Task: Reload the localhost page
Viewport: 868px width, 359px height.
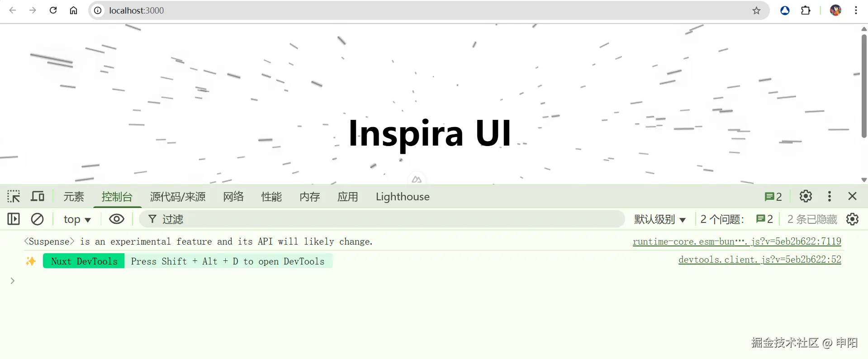Action: (x=53, y=10)
